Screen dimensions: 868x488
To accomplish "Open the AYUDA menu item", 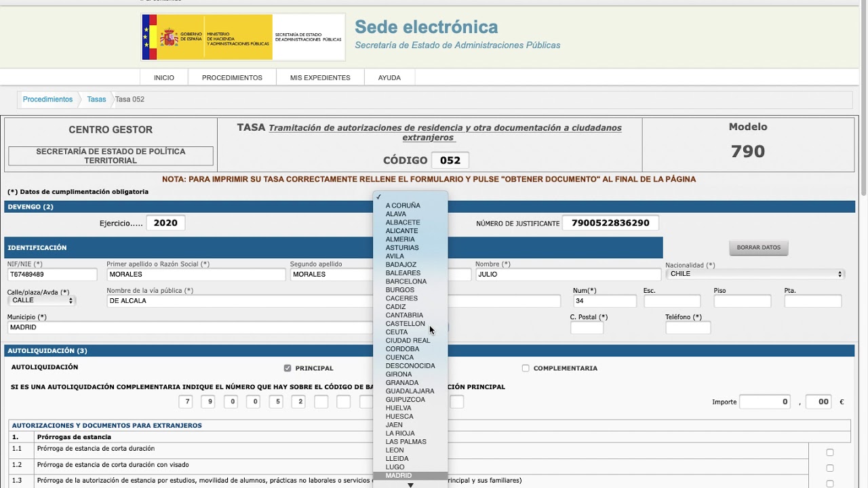I will (389, 77).
